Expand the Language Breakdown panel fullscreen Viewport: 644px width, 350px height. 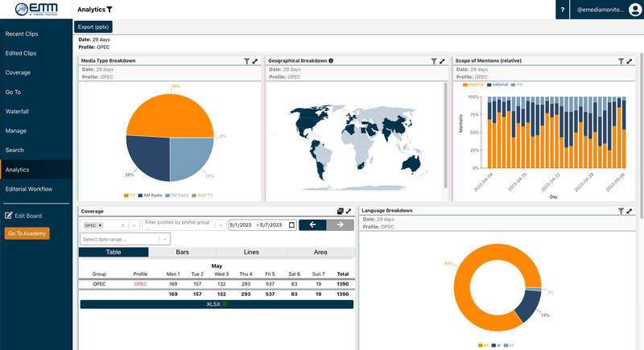(630, 211)
